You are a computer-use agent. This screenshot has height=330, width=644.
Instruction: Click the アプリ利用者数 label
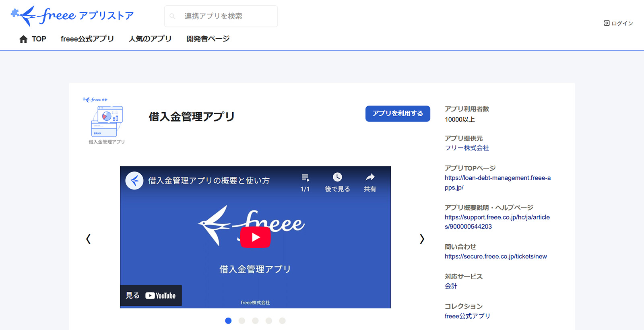[x=467, y=109]
